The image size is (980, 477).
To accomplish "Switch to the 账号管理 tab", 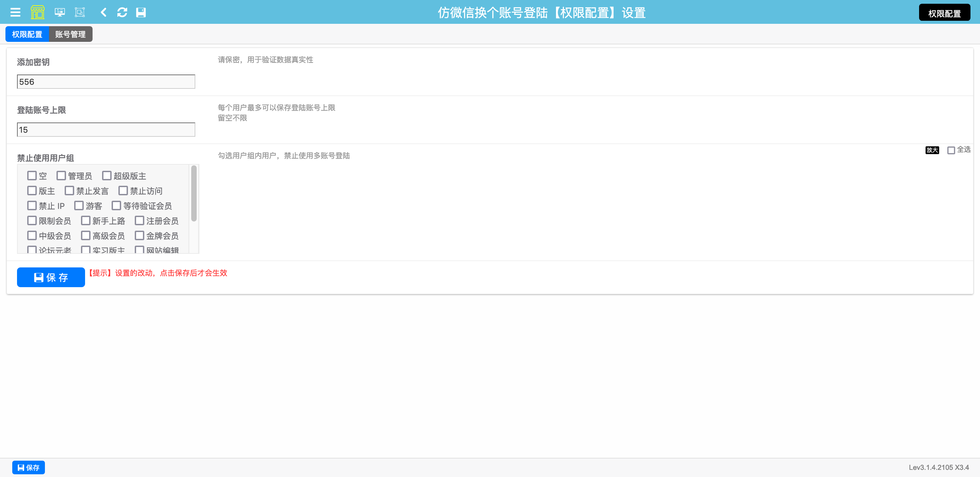I will point(70,34).
